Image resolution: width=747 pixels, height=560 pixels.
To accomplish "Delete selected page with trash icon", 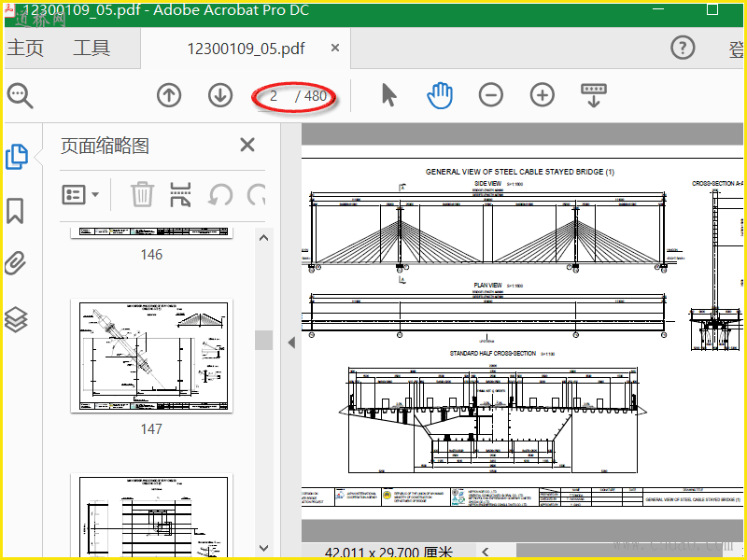I will 142,194.
